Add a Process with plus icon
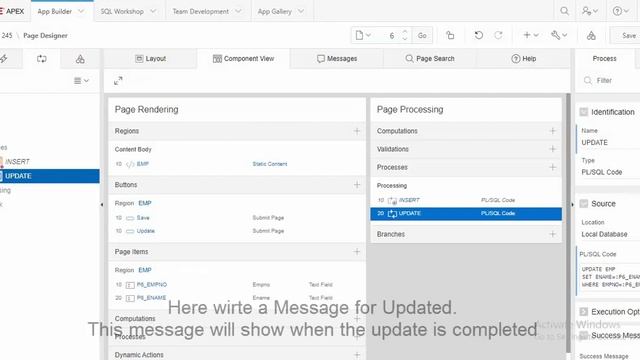640x360 pixels. (x=552, y=167)
